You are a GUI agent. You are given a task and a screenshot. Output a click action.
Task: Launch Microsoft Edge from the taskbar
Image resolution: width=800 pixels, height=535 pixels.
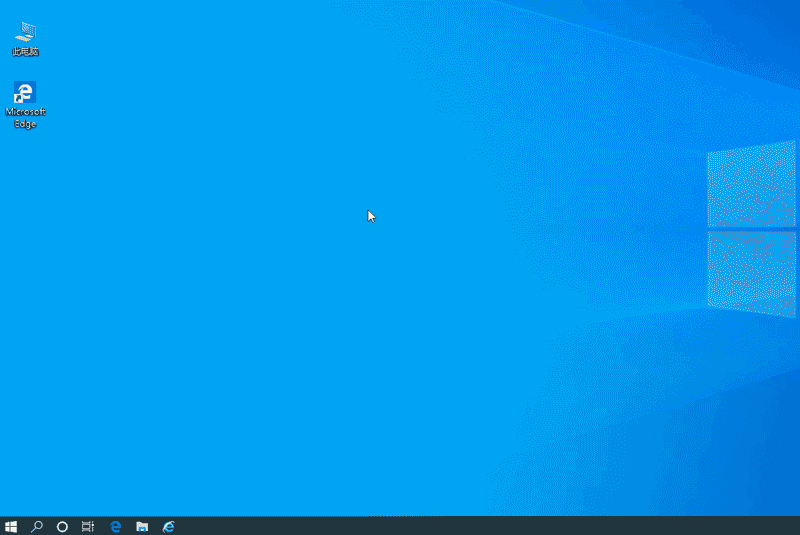(116, 526)
